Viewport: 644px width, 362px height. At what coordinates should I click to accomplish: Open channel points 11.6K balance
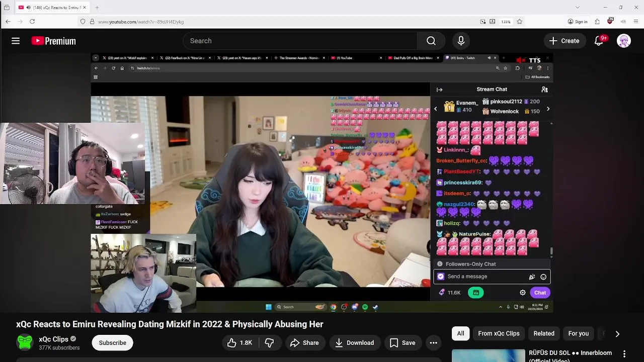point(450,293)
